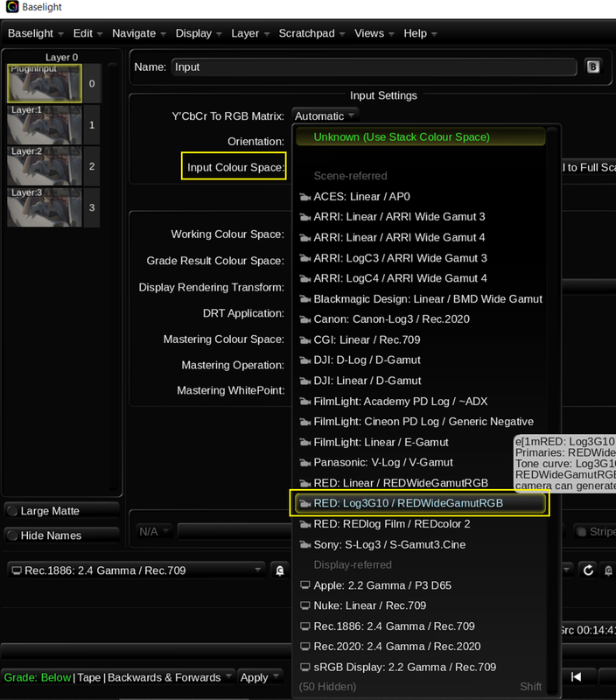Select RED: REDlog Film / REDcolor 2
Viewport: 616px width, 700px height.
421,524
